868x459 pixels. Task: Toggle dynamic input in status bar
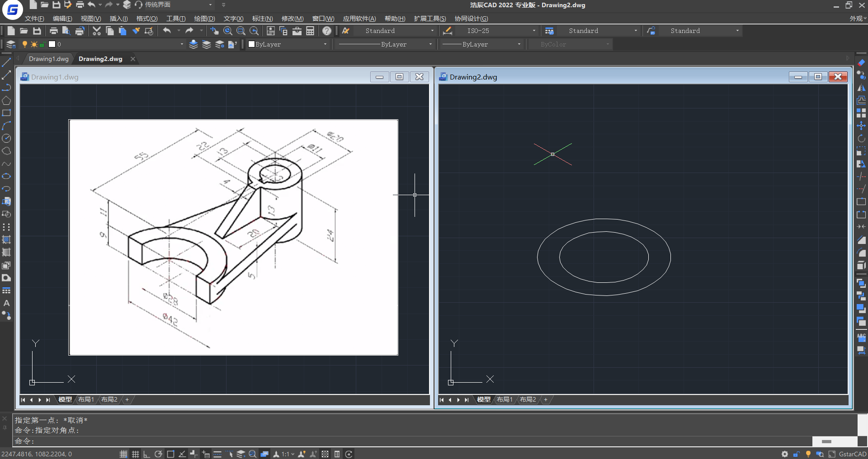(206, 454)
